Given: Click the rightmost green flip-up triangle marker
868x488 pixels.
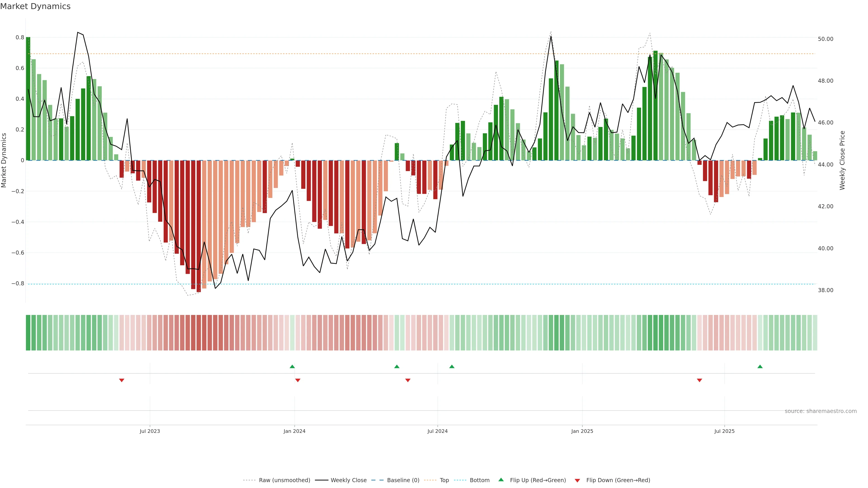Looking at the screenshot, I should [x=760, y=366].
